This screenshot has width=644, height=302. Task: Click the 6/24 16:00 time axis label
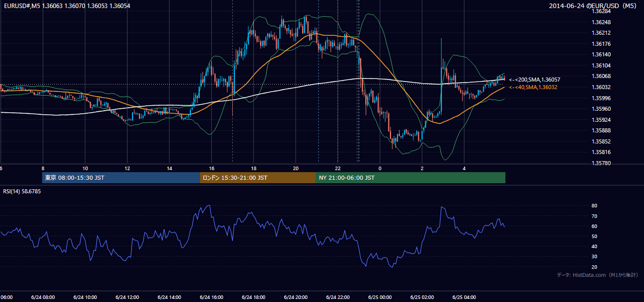tap(211, 297)
